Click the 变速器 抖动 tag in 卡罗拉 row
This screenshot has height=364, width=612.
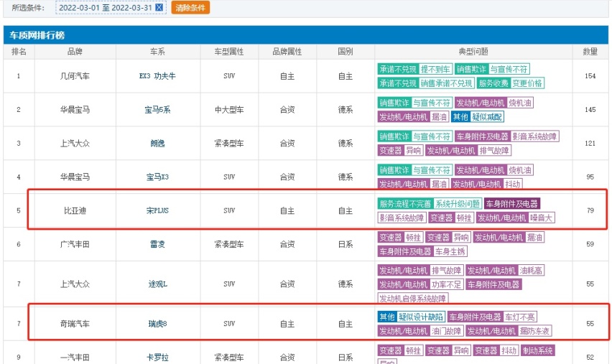(496, 350)
